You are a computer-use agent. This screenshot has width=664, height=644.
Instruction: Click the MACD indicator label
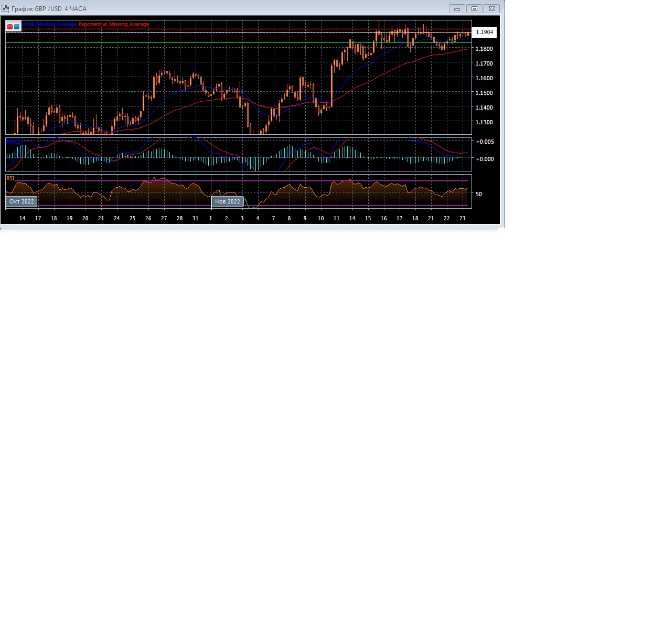click(14, 142)
